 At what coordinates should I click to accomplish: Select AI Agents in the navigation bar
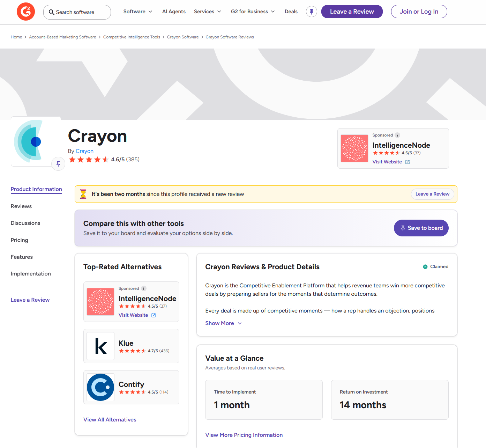point(174,12)
